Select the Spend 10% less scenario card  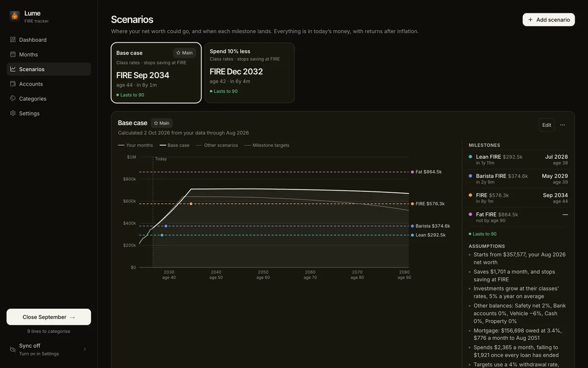249,73
